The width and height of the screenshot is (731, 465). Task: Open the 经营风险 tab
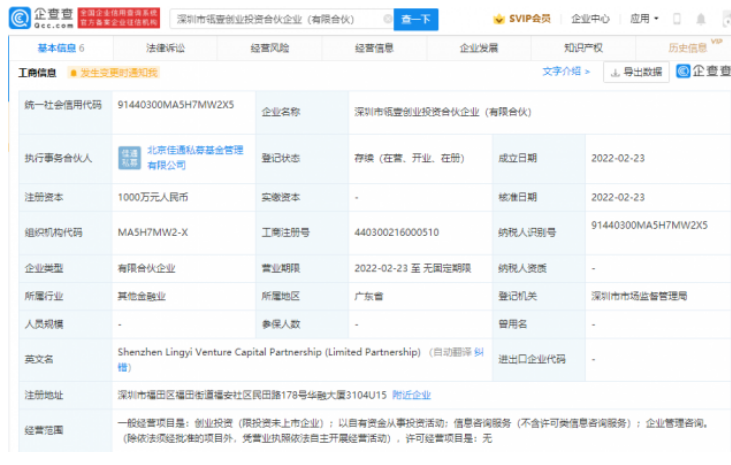click(x=269, y=48)
